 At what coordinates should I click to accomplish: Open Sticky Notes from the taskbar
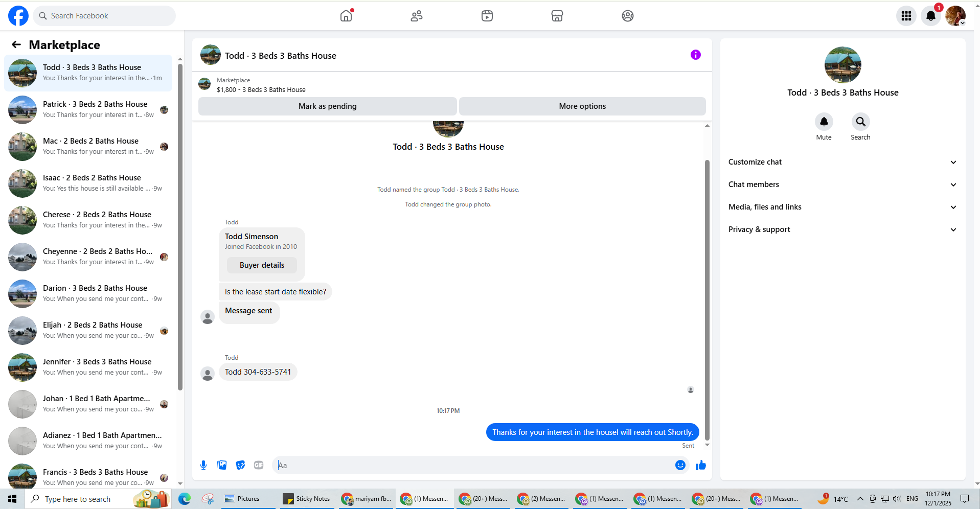307,499
